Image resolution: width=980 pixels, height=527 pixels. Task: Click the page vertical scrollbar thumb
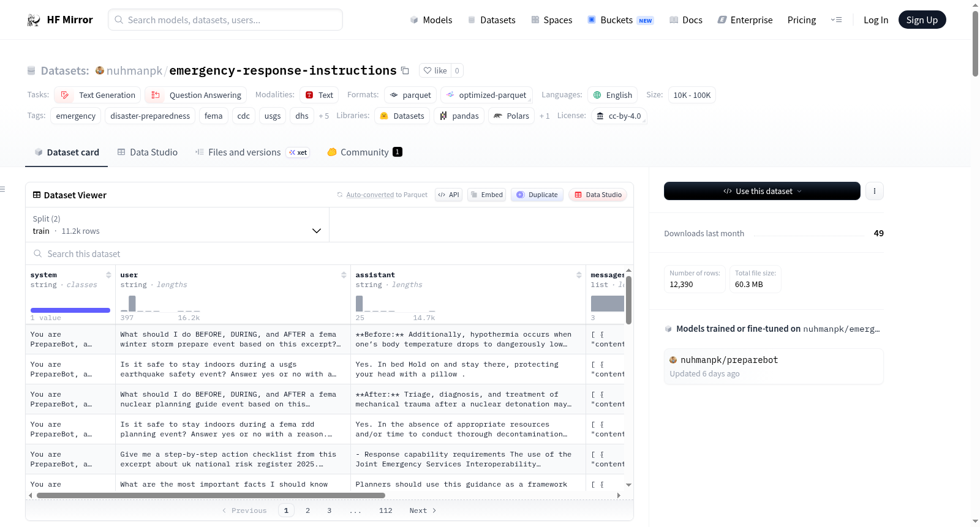click(975, 43)
